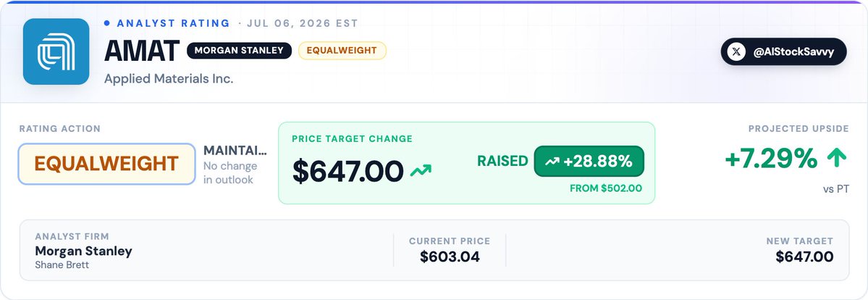Select the EQUALWEIGHT tag in the header
868x300 pixels.
342,51
